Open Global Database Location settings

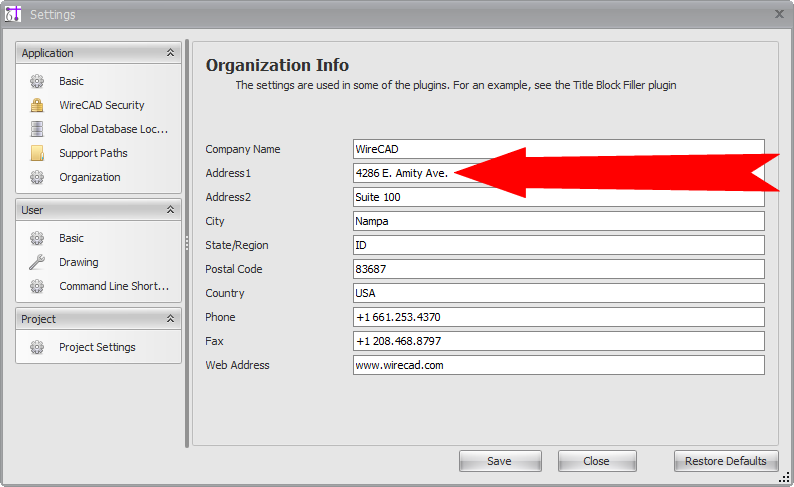(x=113, y=129)
